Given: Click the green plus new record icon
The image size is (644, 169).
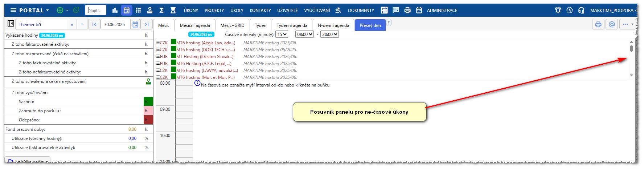Looking at the screenshot, I should 60,10.
